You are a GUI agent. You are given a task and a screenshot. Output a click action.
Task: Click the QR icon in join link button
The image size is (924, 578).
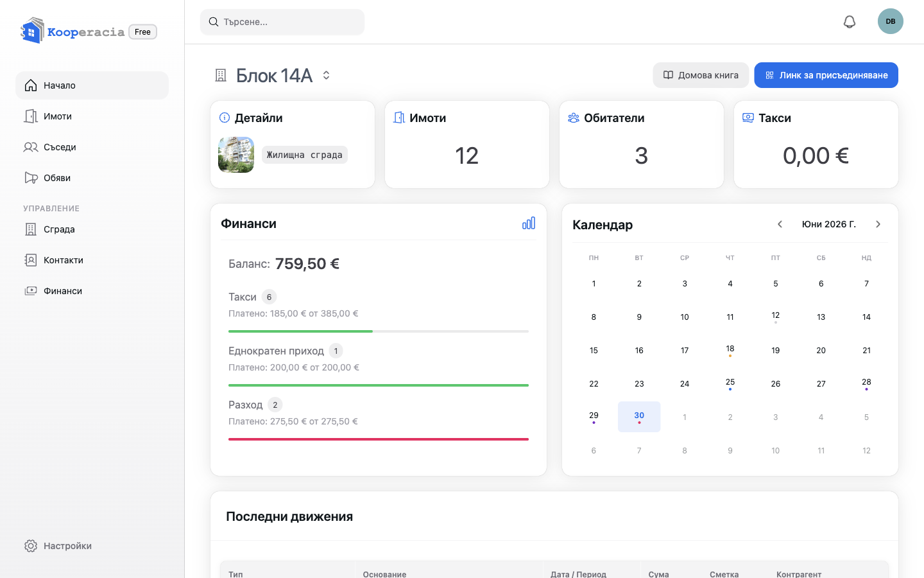point(769,75)
